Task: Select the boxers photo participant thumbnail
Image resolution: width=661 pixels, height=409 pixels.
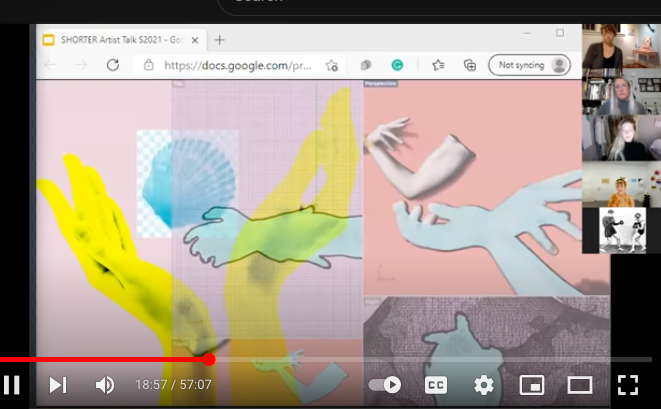Action: coord(622,230)
